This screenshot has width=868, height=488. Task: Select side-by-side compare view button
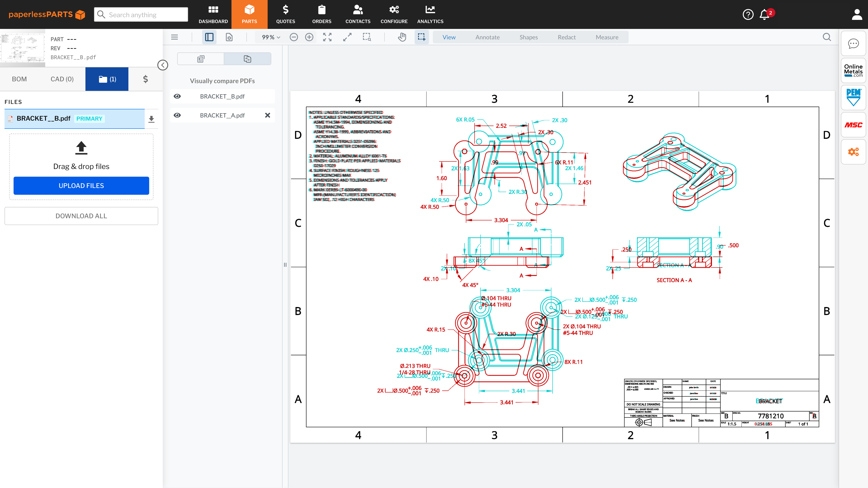coord(201,59)
